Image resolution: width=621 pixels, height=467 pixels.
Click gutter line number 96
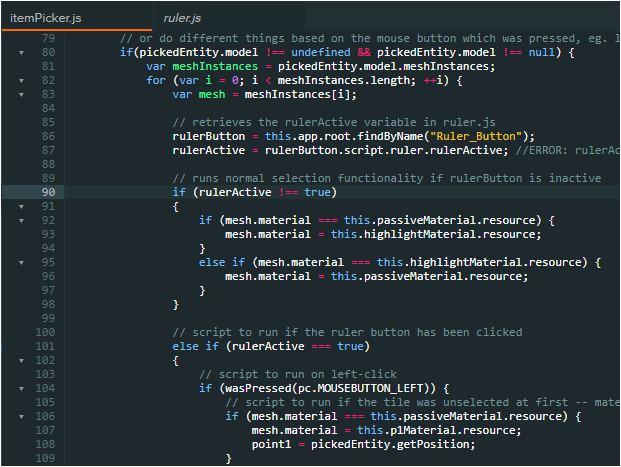(48, 276)
